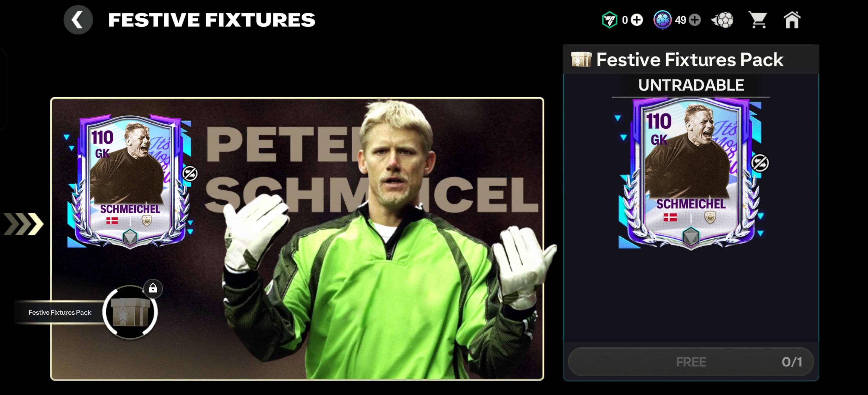Tap the Festive Fixtures Pack header title
This screenshot has height=395, width=868.
[690, 60]
